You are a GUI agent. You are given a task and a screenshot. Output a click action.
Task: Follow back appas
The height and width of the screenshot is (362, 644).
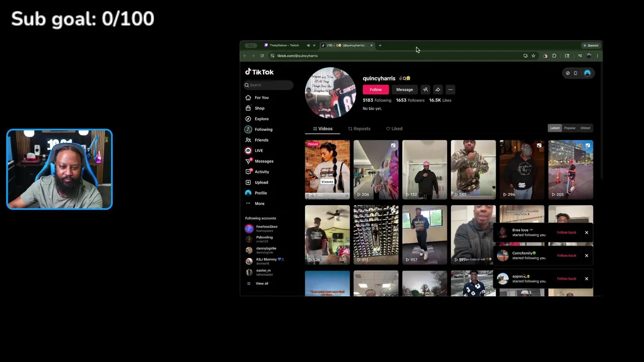coord(567,279)
